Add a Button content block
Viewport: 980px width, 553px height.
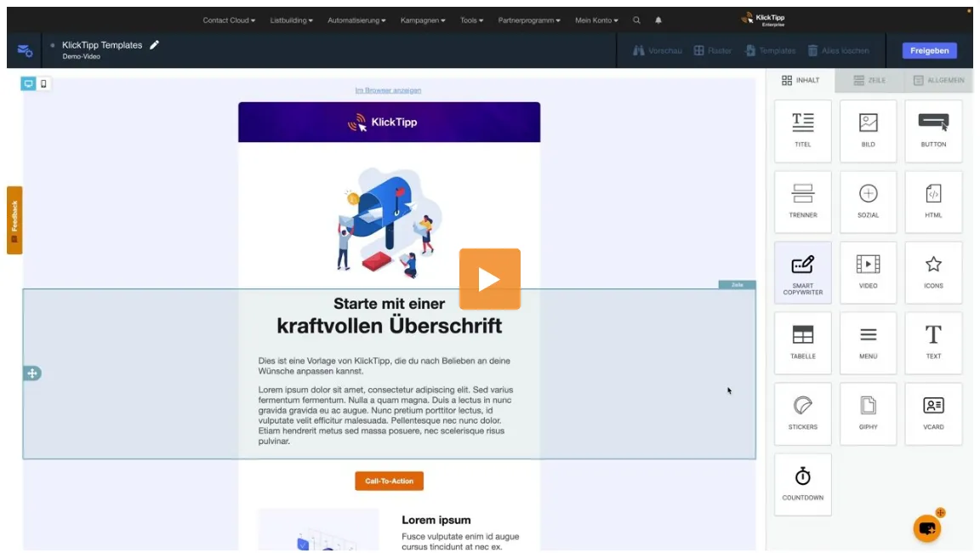pyautogui.click(x=933, y=131)
